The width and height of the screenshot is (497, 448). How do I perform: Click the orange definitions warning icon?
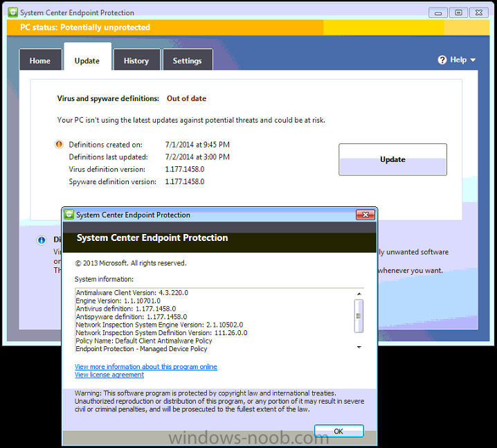tap(59, 144)
